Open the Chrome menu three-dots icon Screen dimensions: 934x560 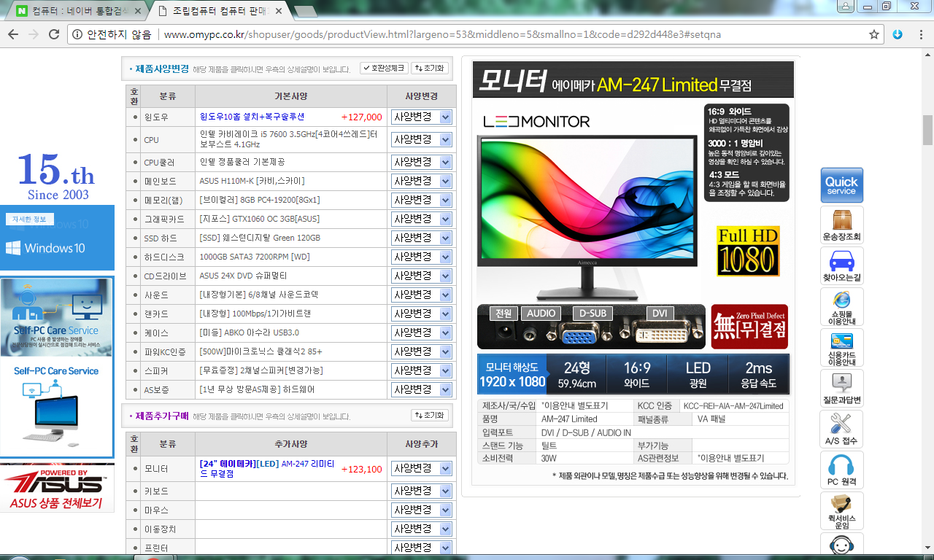(x=920, y=34)
